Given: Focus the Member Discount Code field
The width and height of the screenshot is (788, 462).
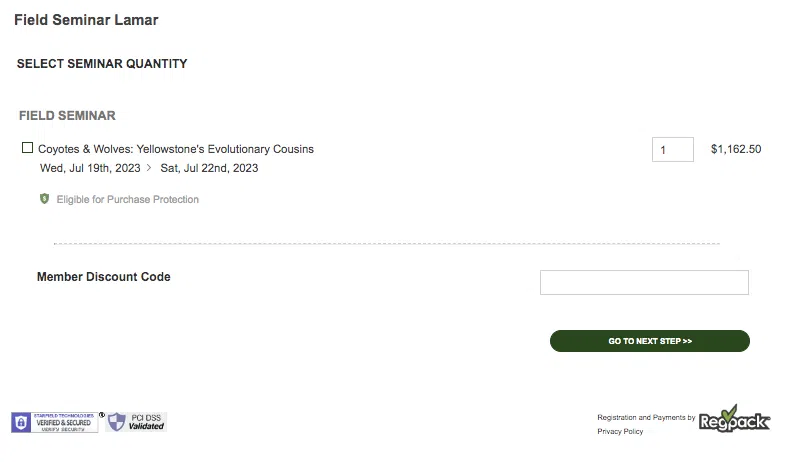Looking at the screenshot, I should tap(644, 283).
